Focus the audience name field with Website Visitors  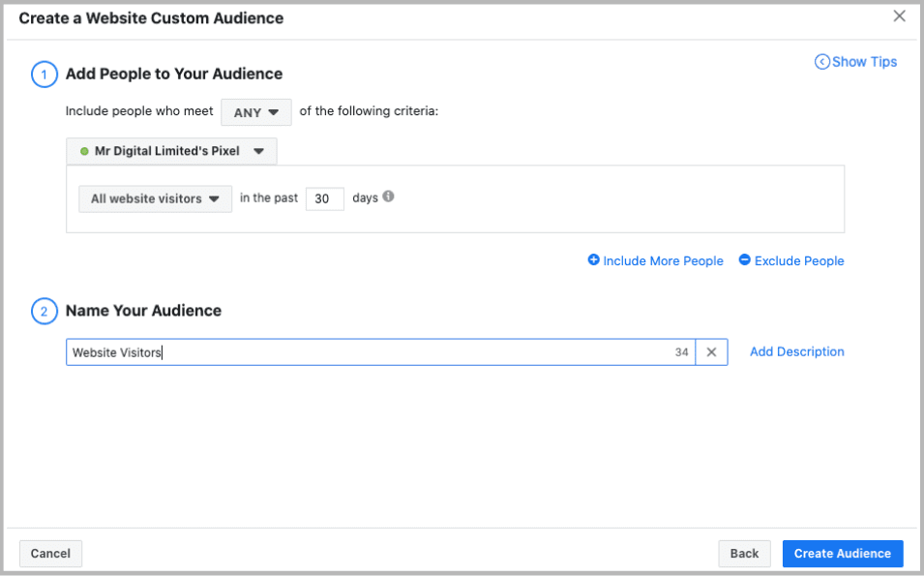pos(368,352)
